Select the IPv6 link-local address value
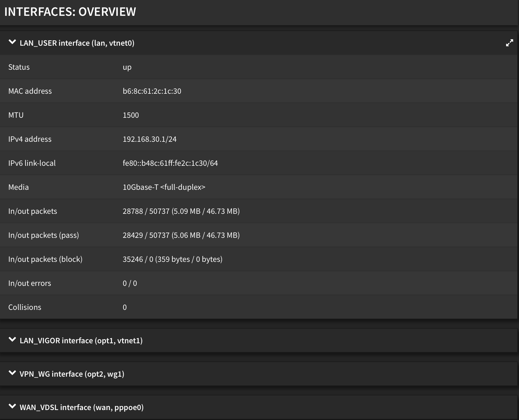Viewport: 519px width, 420px height. tap(171, 163)
